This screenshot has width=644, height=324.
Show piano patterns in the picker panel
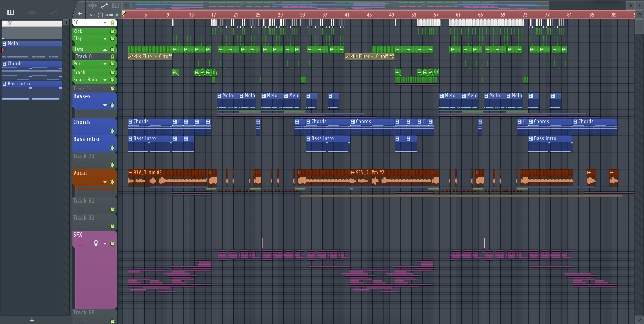(11, 12)
